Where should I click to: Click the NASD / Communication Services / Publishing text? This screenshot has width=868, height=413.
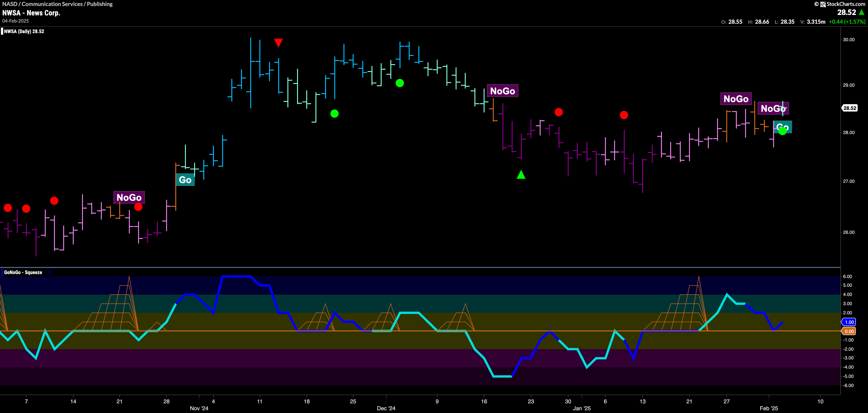pyautogui.click(x=58, y=4)
